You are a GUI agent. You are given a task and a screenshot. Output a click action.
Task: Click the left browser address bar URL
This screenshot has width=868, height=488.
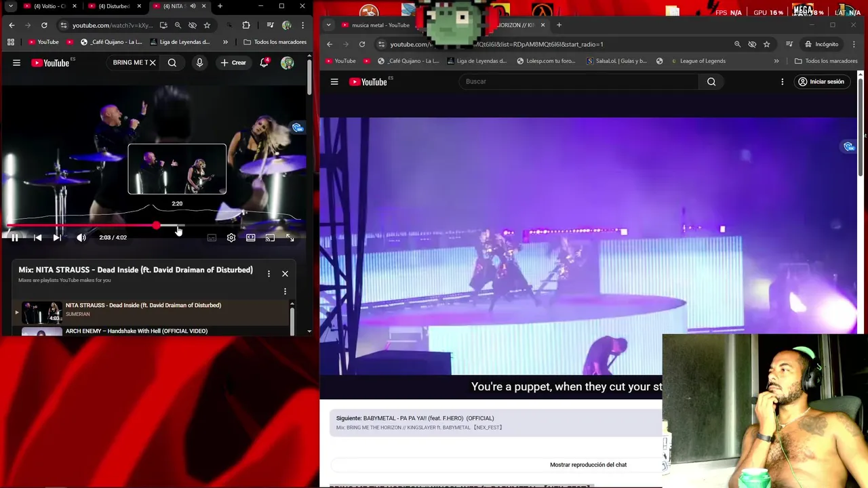pyautogui.click(x=113, y=25)
